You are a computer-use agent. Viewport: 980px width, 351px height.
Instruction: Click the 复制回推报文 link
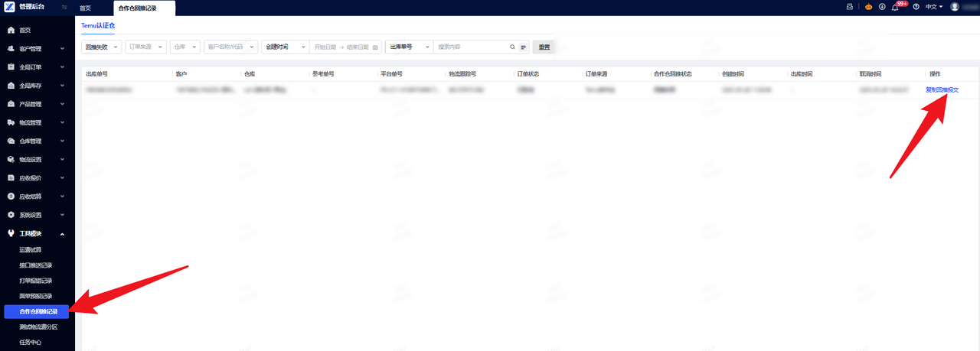point(942,89)
